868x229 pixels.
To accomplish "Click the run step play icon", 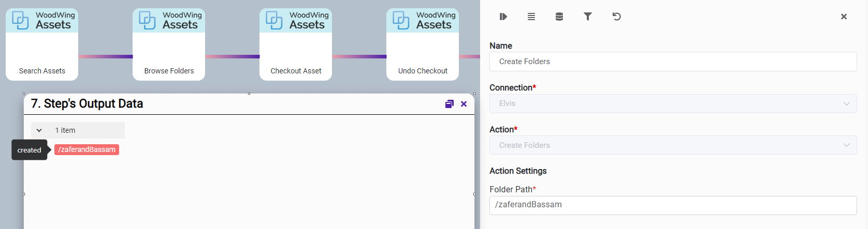I will 503,17.
